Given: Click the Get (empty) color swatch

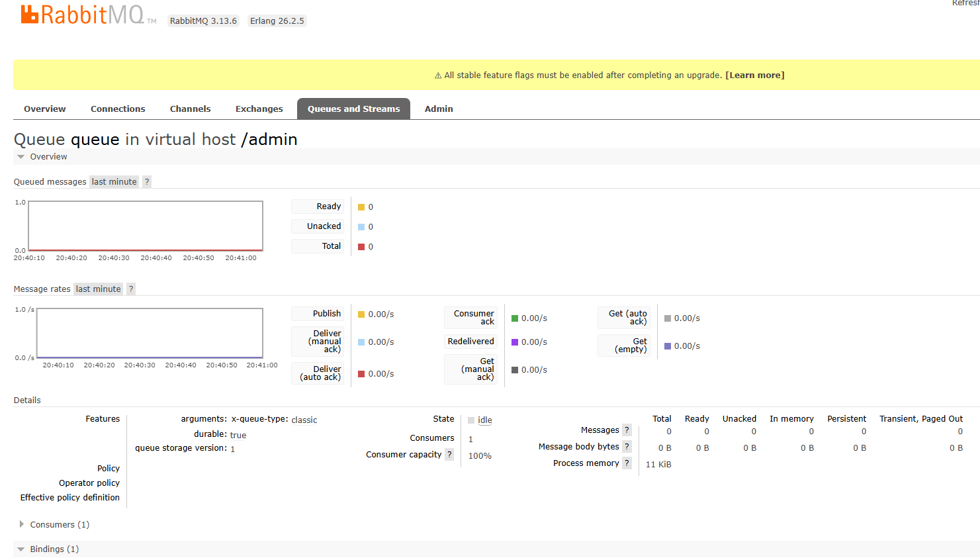Looking at the screenshot, I should coord(668,346).
